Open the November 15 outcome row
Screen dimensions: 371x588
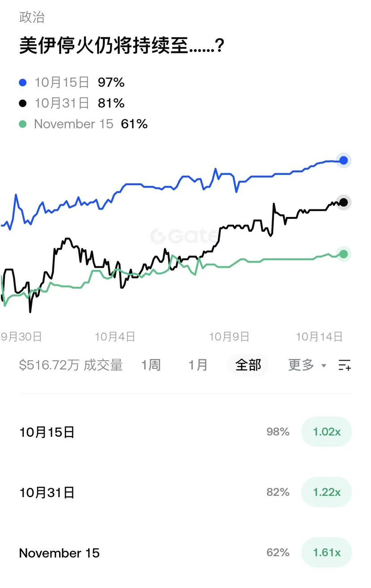pos(185,553)
